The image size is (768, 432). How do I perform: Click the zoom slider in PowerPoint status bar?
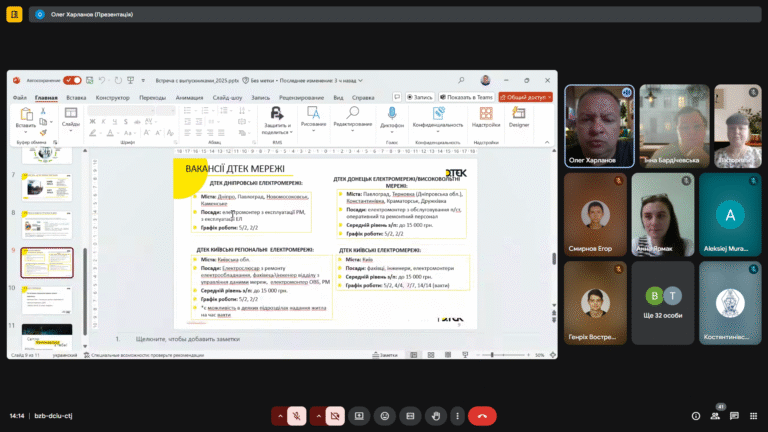point(503,355)
